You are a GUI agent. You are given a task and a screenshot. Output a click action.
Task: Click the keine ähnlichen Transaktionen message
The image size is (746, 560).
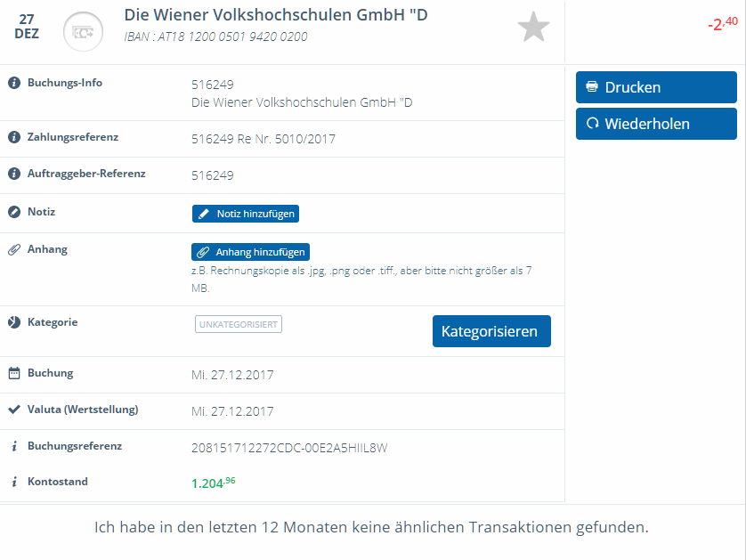pyautogui.click(x=371, y=527)
